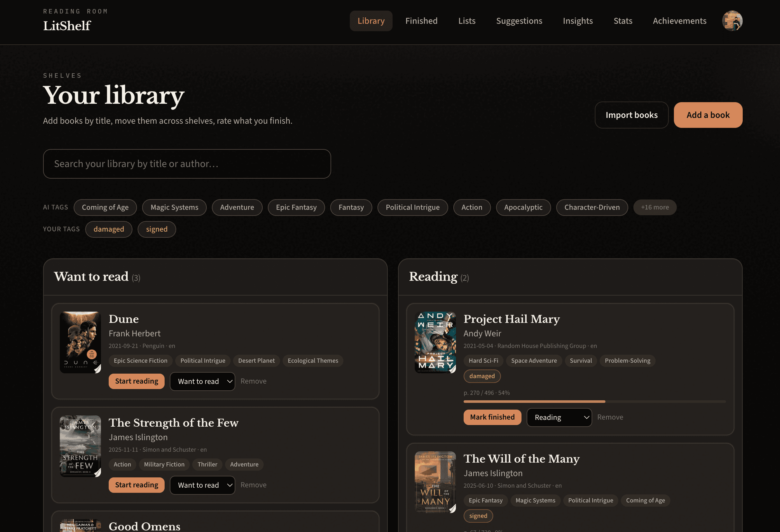Screen dimensions: 780x532
Task: Toggle the signed tag filter
Action: (x=156, y=229)
